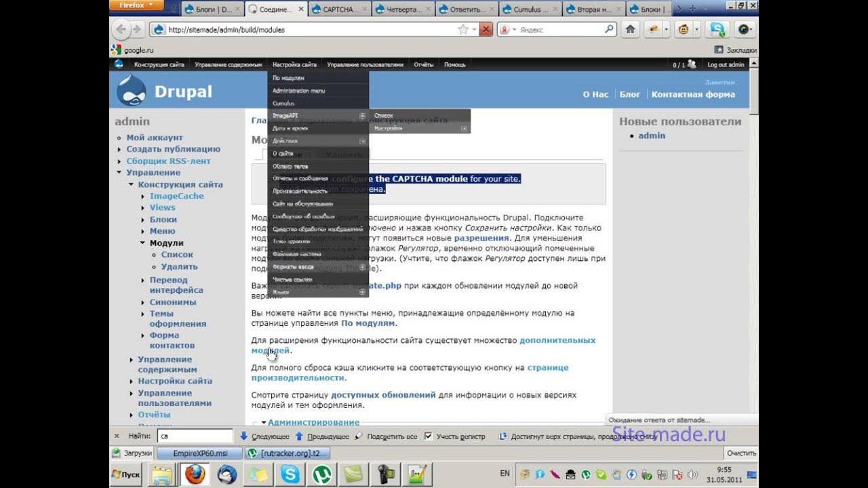The width and height of the screenshot is (868, 488).
Task: Open the Отчёты admin menu
Action: [x=424, y=64]
